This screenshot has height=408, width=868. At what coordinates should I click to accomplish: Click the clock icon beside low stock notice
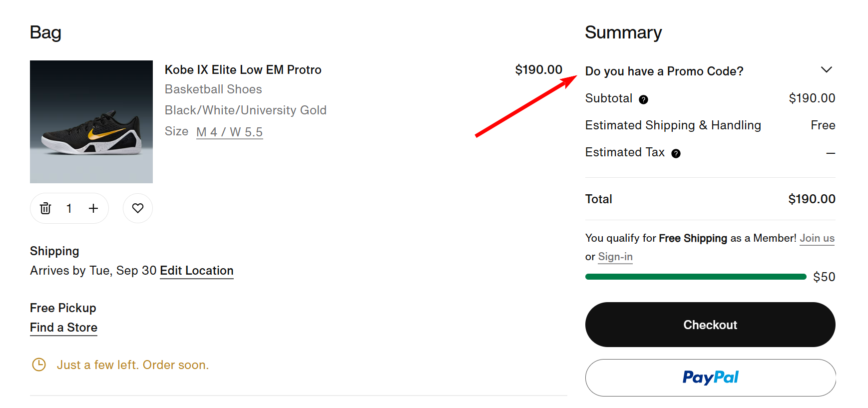(39, 365)
